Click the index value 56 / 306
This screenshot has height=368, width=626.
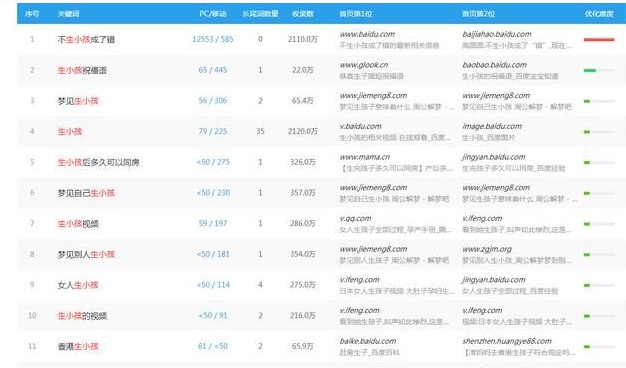[213, 101]
